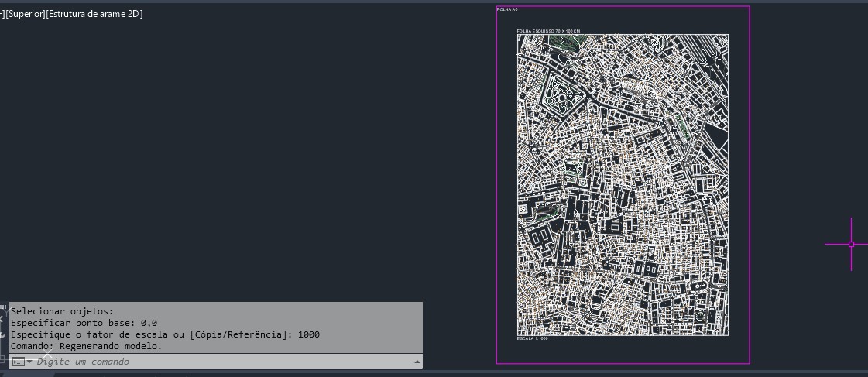Click the customize wrench icon beside command line
The height and width of the screenshot is (377, 868).
pos(3,334)
